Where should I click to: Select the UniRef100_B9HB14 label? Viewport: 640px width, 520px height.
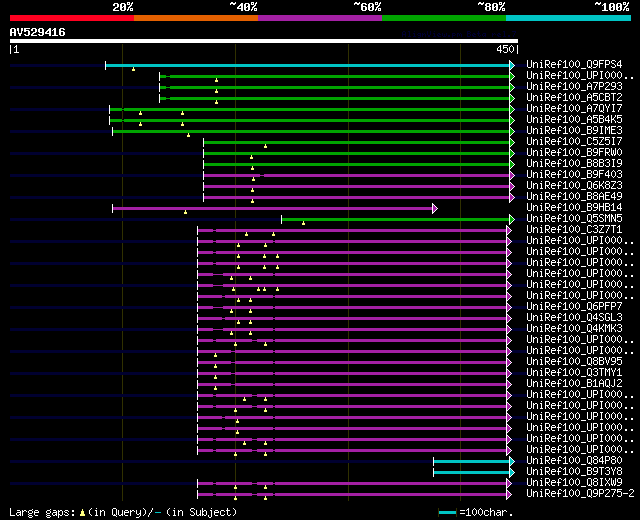tap(574, 207)
